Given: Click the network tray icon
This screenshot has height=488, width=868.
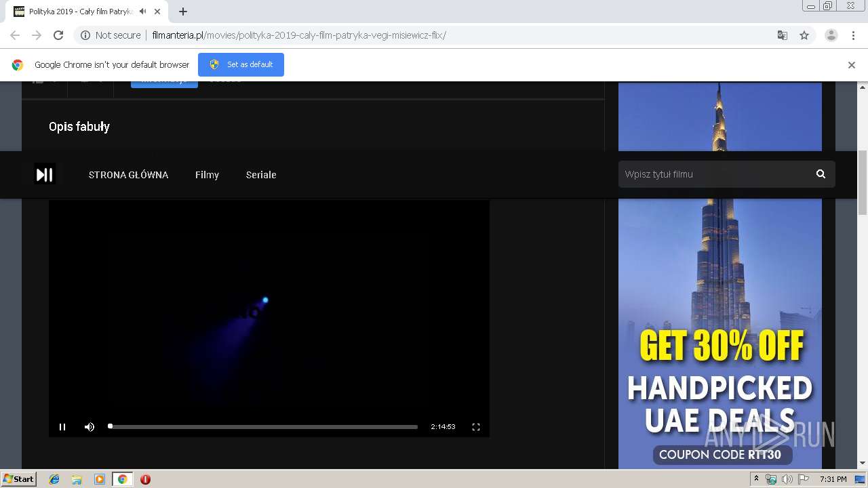Looking at the screenshot, I should pos(772,479).
